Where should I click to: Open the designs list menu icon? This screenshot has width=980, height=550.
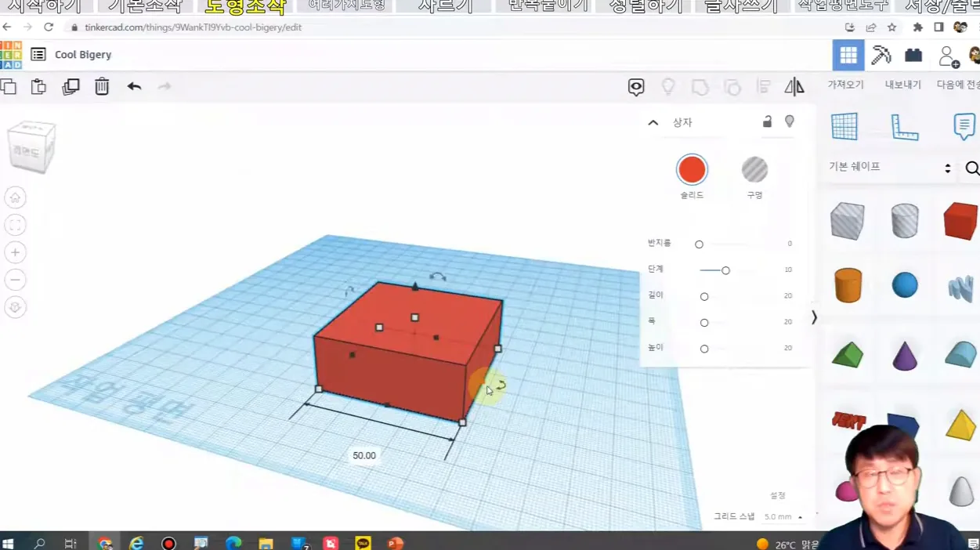(x=38, y=54)
